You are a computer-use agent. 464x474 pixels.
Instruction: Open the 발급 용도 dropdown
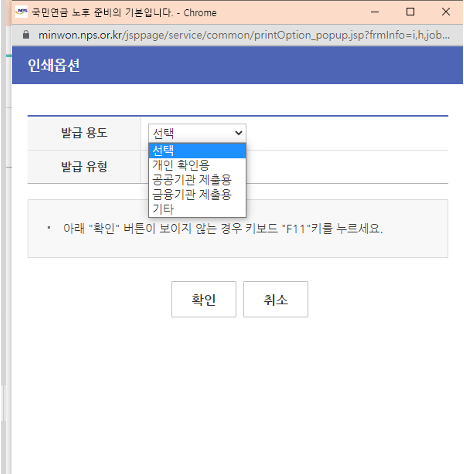coord(197,133)
